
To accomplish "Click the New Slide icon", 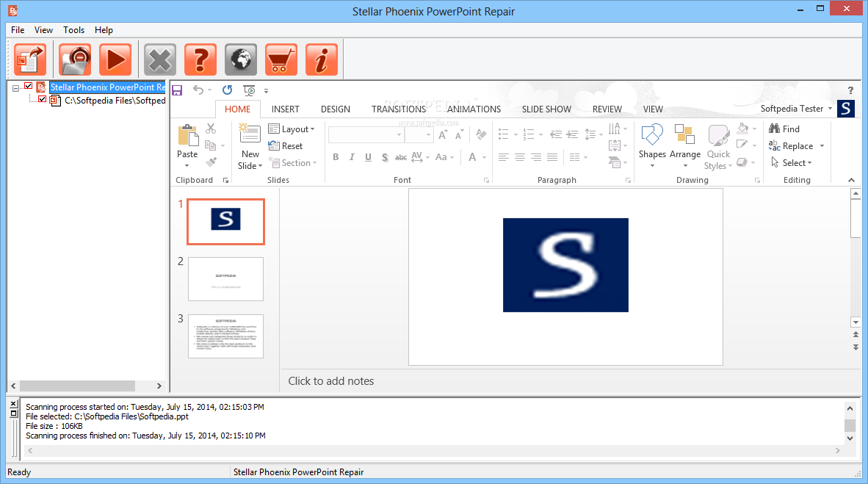I will click(250, 134).
